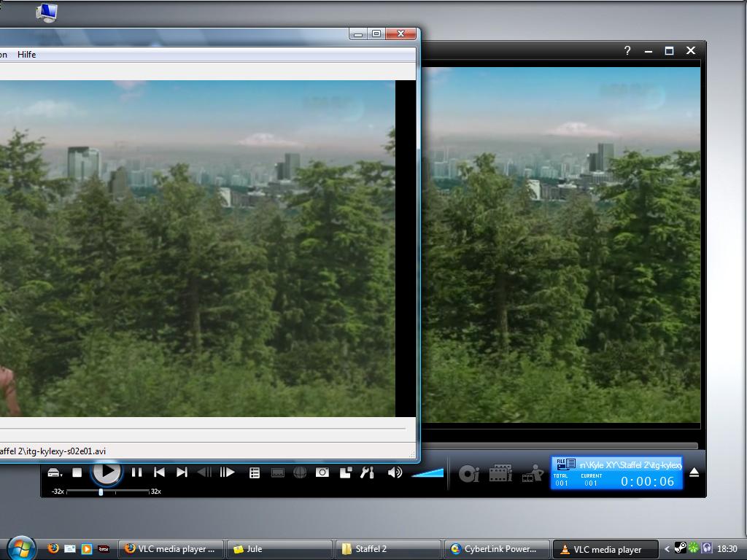Click the PowerDVD play button
The image size is (747, 560).
(107, 472)
